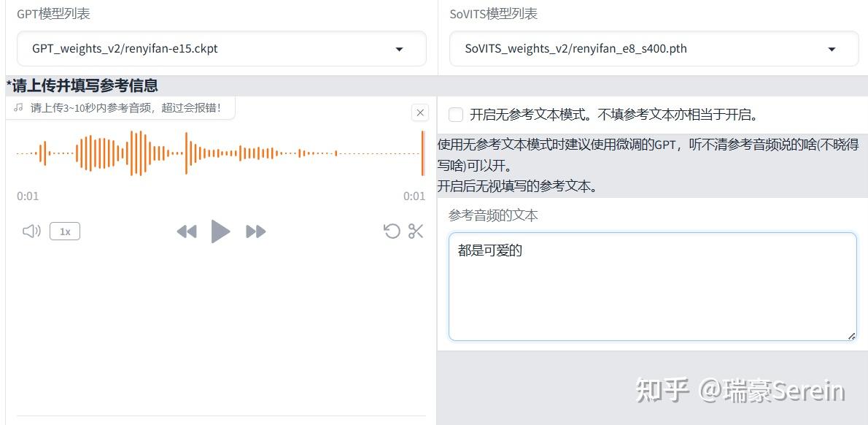Screen dimensions: 868x425
Task: Click the GPT模型列表 label
Action: tap(53, 14)
